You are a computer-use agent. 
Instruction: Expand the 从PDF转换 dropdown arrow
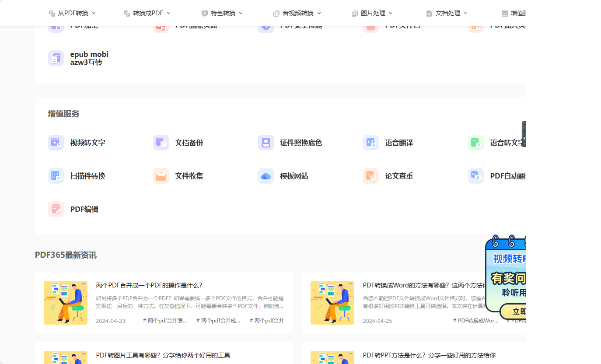94,13
